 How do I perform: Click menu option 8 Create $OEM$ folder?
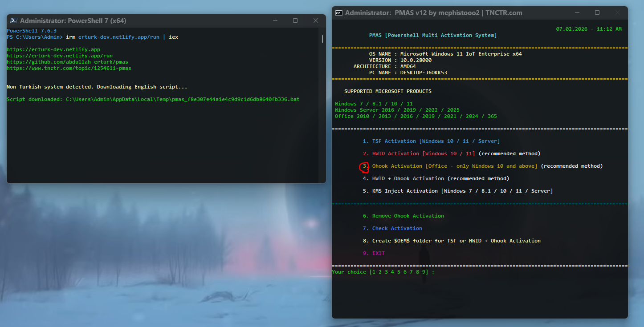coord(452,241)
